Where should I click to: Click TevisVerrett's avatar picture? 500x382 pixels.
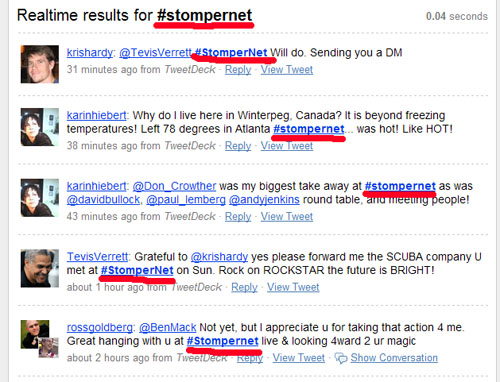coord(40,268)
